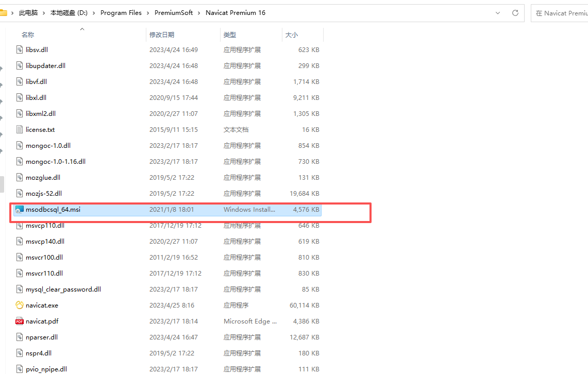Click the libxml2.dll file icon
The width and height of the screenshot is (588, 374).
click(20, 113)
